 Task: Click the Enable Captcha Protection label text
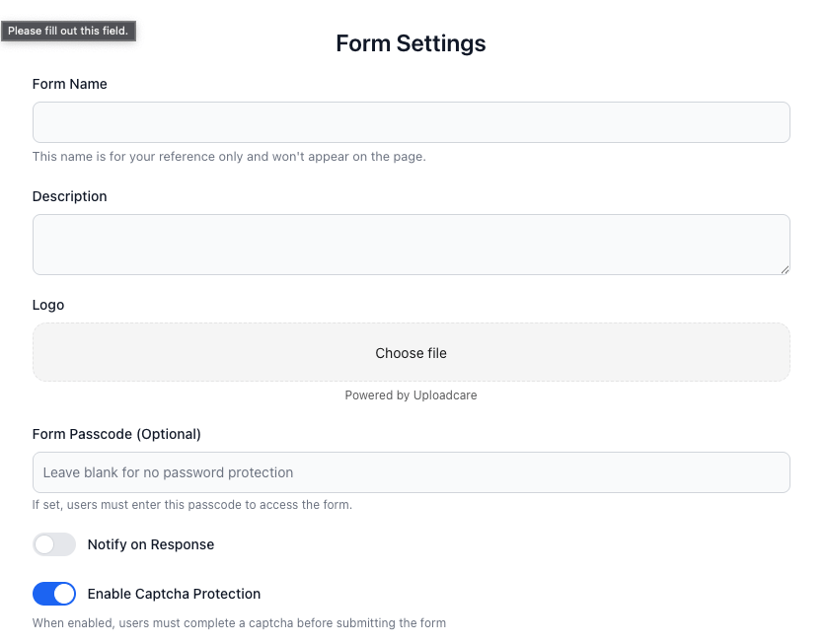coord(174,594)
